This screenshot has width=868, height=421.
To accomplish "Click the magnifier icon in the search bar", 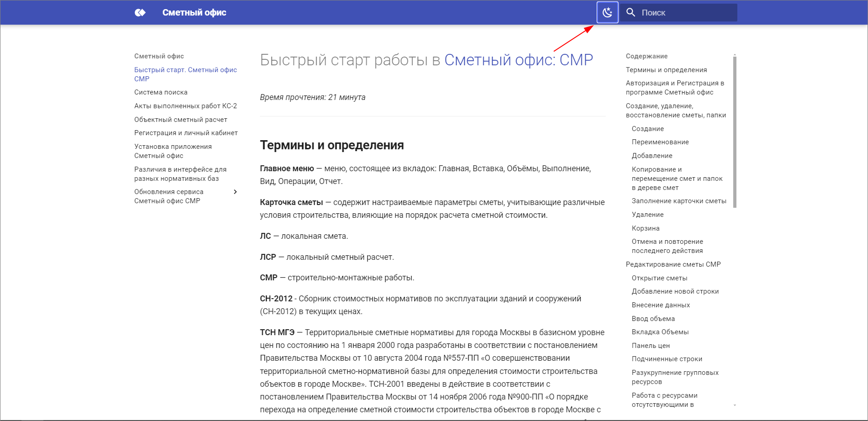I will point(631,12).
